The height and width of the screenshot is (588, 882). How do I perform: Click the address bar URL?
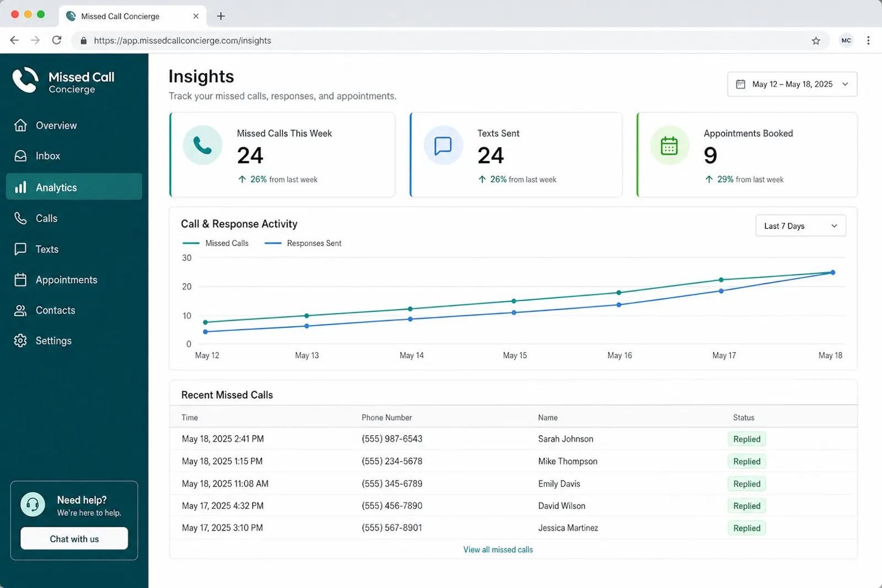point(182,41)
